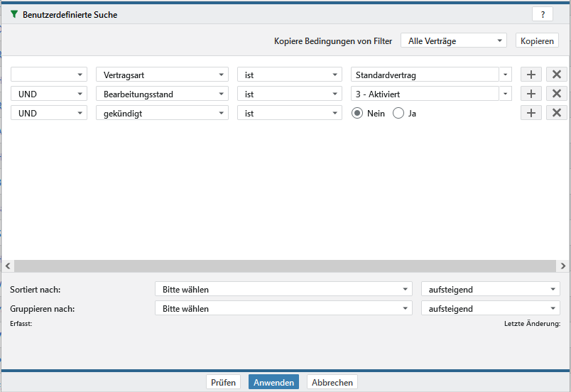Viewport: 571px width, 392px height.
Task: Delete the Bearbeitungsstand condition row
Action: pyautogui.click(x=557, y=94)
